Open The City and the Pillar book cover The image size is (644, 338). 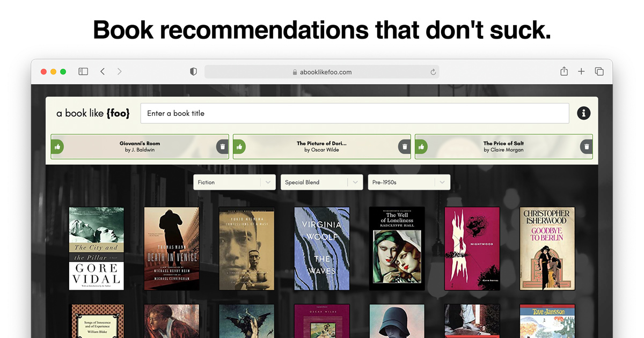[97, 248]
